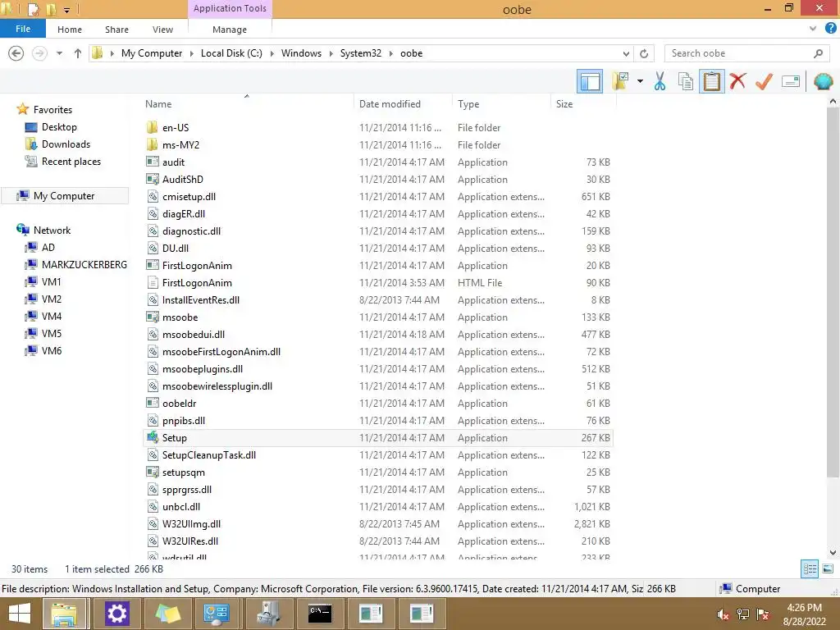The image size is (840, 630).
Task: Go back with the Back arrow
Action: 16,53
